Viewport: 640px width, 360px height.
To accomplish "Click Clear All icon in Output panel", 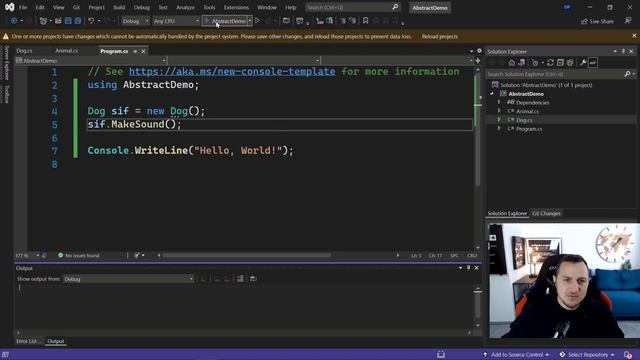I will tap(240, 279).
